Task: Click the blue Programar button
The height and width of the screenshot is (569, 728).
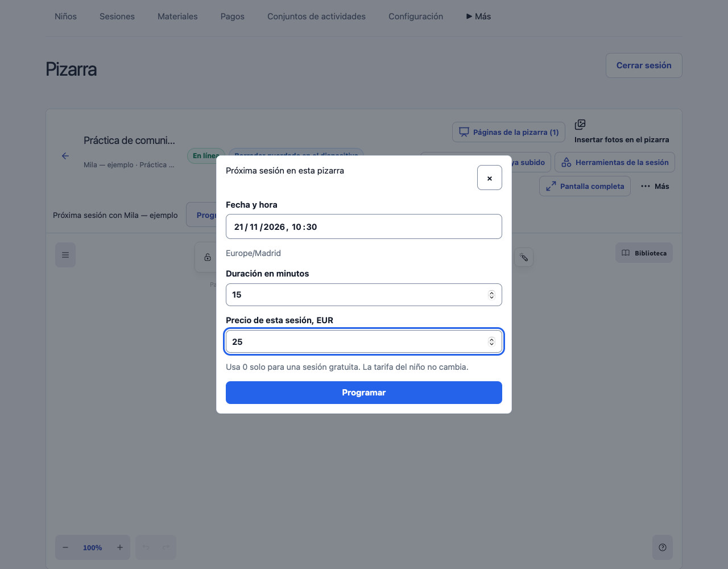Action: [x=364, y=393]
